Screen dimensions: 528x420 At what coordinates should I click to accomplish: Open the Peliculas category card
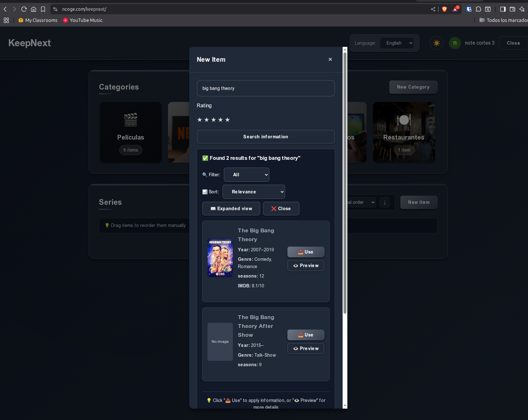131,132
